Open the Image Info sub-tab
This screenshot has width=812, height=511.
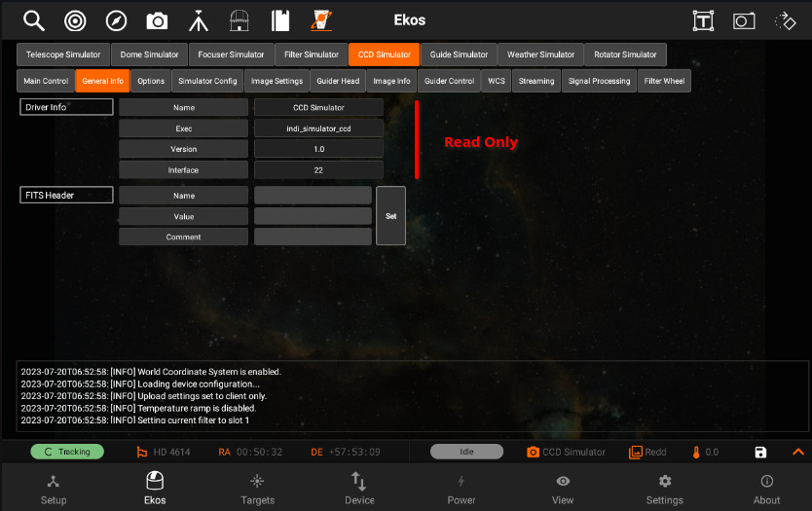(x=391, y=81)
